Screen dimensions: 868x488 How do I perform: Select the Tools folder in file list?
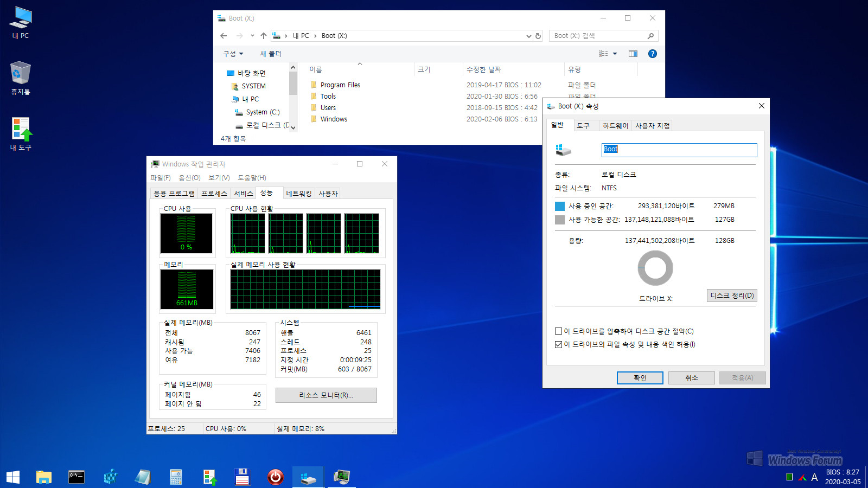click(x=328, y=97)
